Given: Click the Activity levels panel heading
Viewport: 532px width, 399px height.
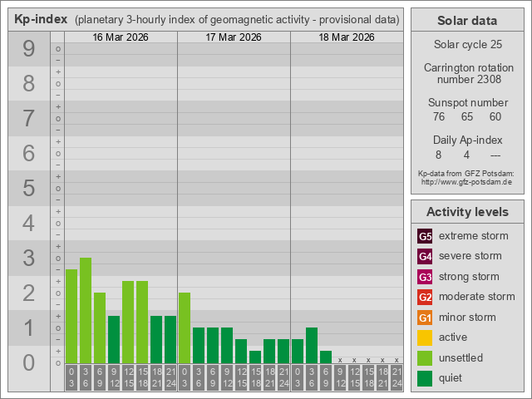Looking at the screenshot, I should [x=466, y=211].
